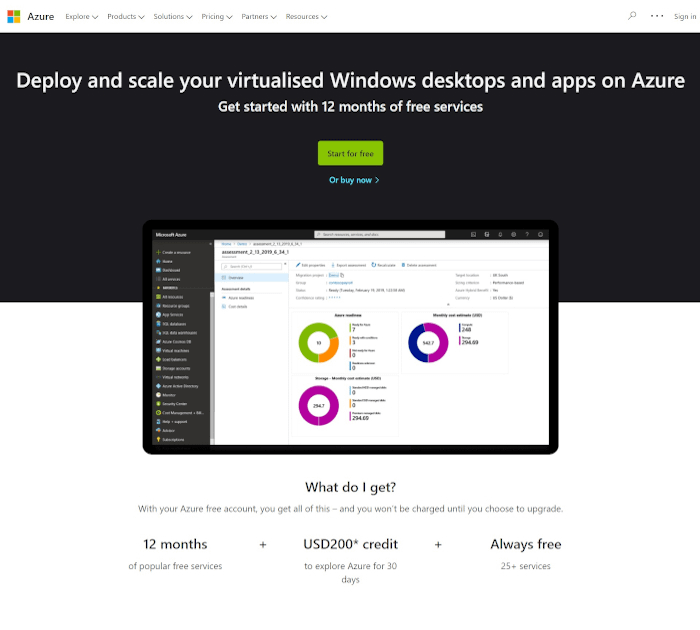Click the Sign in link
This screenshot has height=630, width=700.
686,16
